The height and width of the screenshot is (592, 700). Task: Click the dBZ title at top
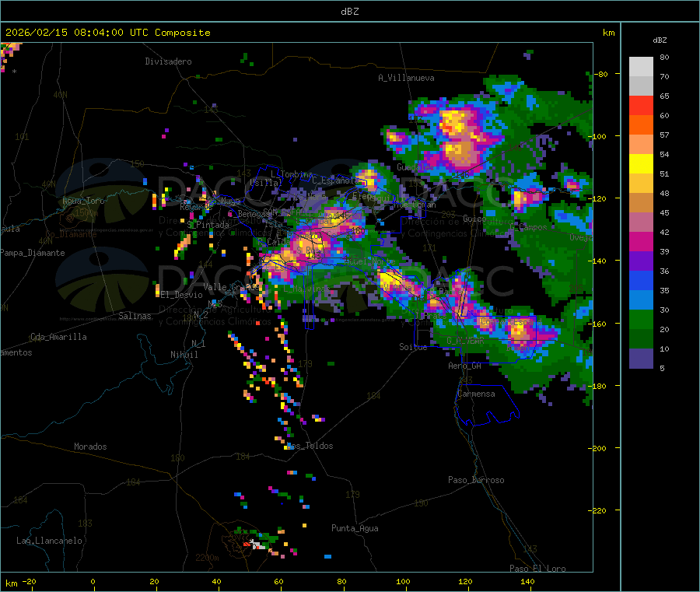pyautogui.click(x=349, y=12)
